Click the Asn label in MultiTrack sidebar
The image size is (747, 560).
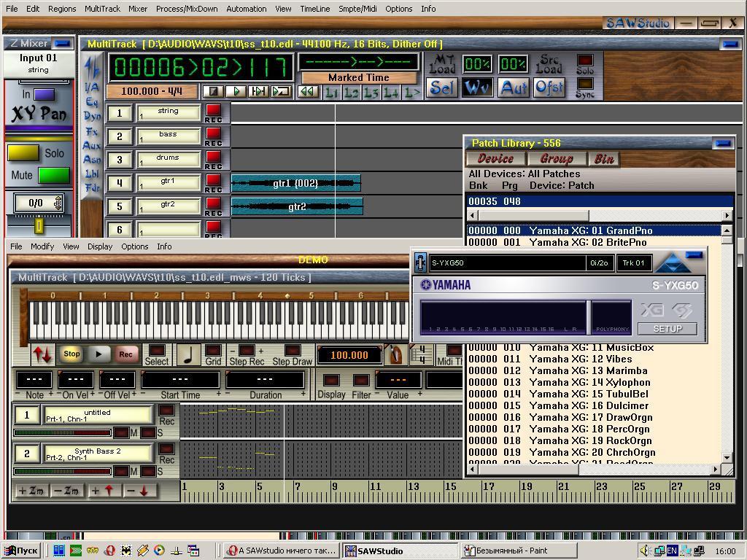pyautogui.click(x=91, y=160)
